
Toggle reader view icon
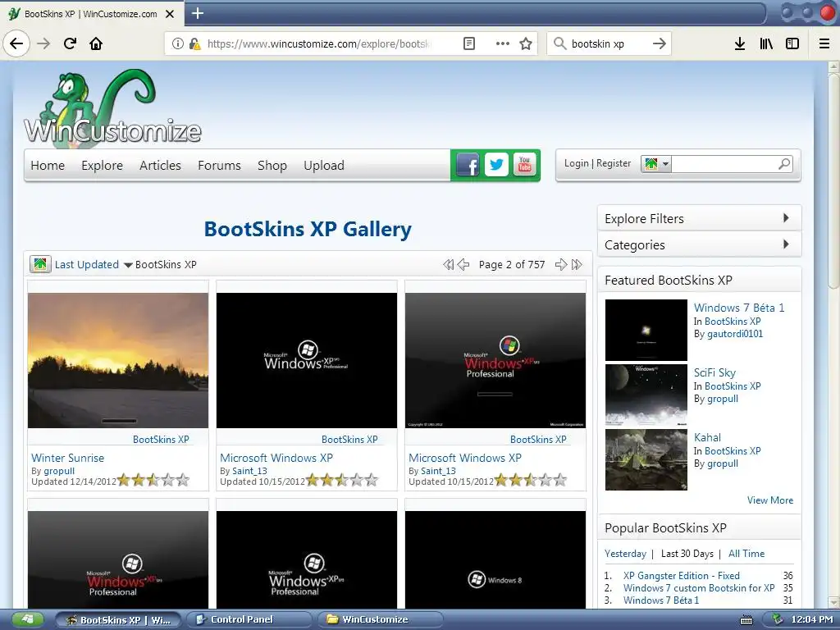[468, 43]
